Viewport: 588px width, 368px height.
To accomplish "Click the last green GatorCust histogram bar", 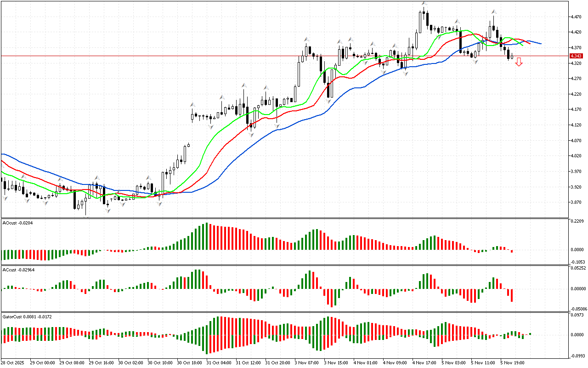I will [530, 333].
